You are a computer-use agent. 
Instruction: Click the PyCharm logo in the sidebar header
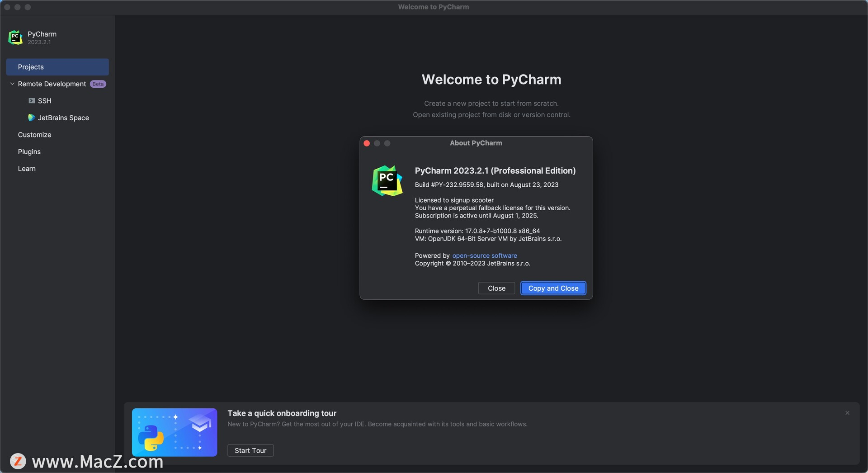(15, 38)
